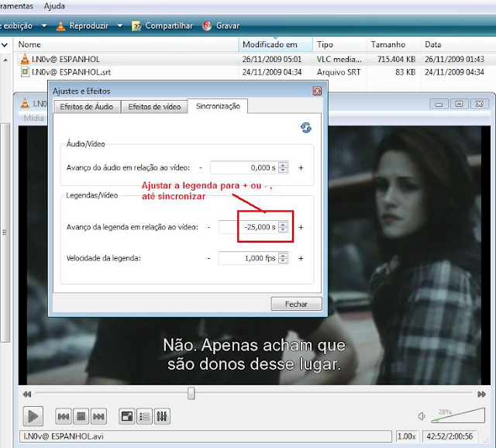Open the Ajuda menu

(54, 6)
